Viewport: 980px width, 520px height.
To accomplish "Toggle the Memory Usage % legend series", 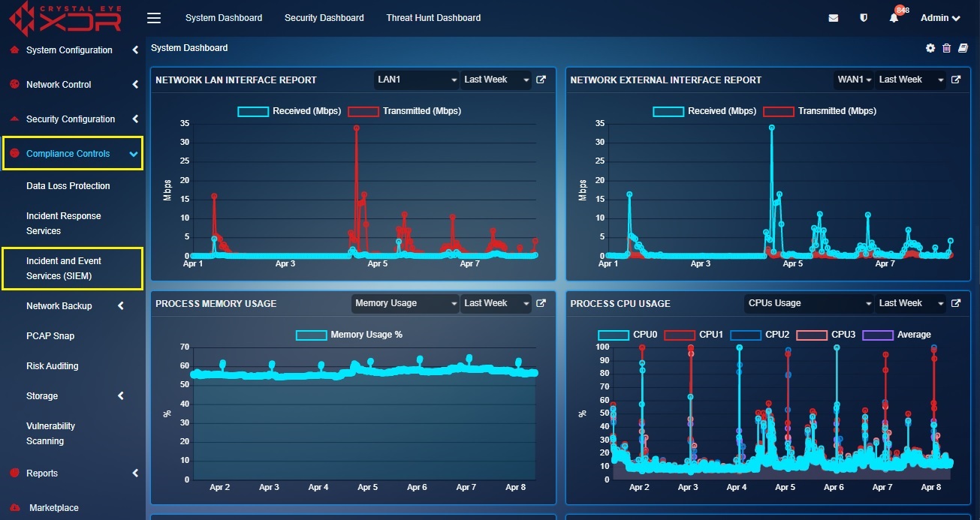I will 349,335.
